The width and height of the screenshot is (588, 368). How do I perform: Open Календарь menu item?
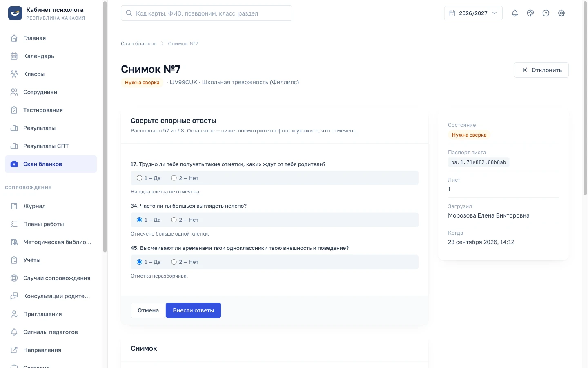coord(51,56)
